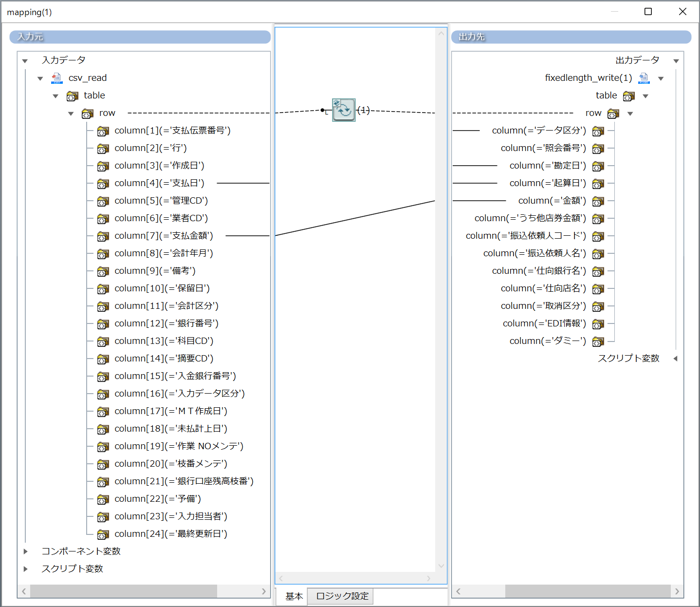
Task: Click icon for column[24] 最終更新日
Action: 103,534
